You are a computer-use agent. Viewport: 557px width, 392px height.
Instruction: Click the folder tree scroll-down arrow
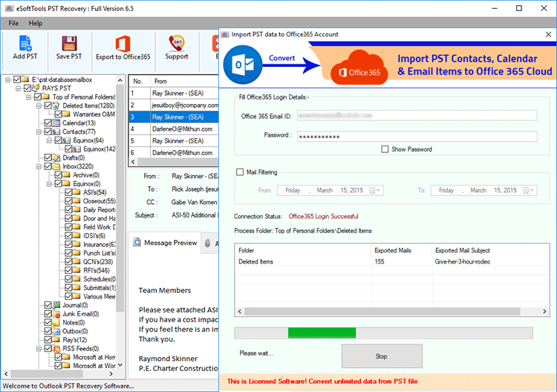click(x=120, y=365)
